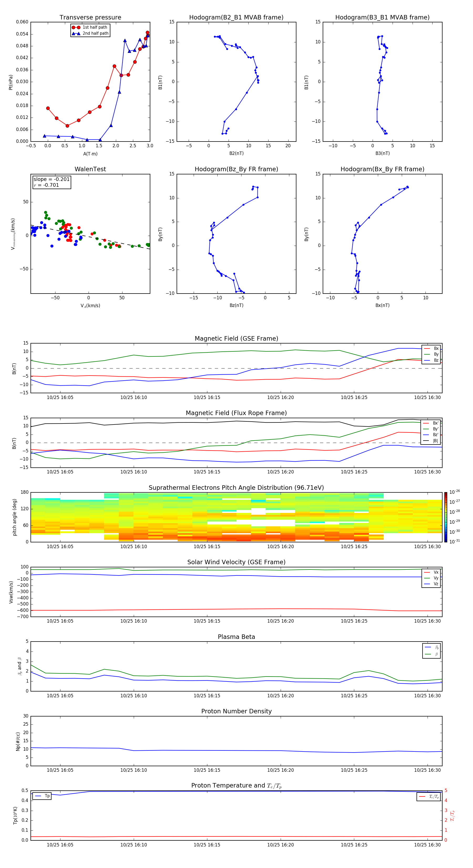
Task: Click the "Hodogram(Bx_By FR frame)" title
Action: 382,169
